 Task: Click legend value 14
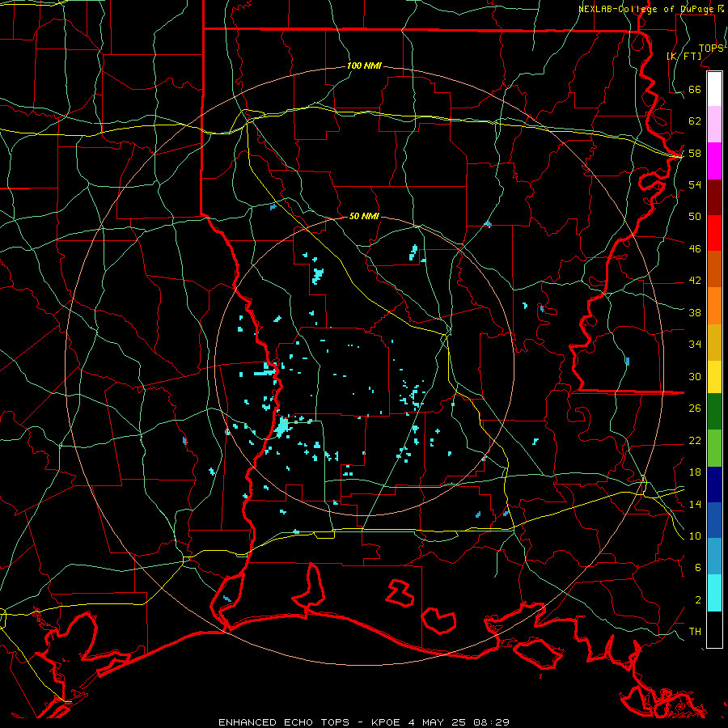pos(695,504)
